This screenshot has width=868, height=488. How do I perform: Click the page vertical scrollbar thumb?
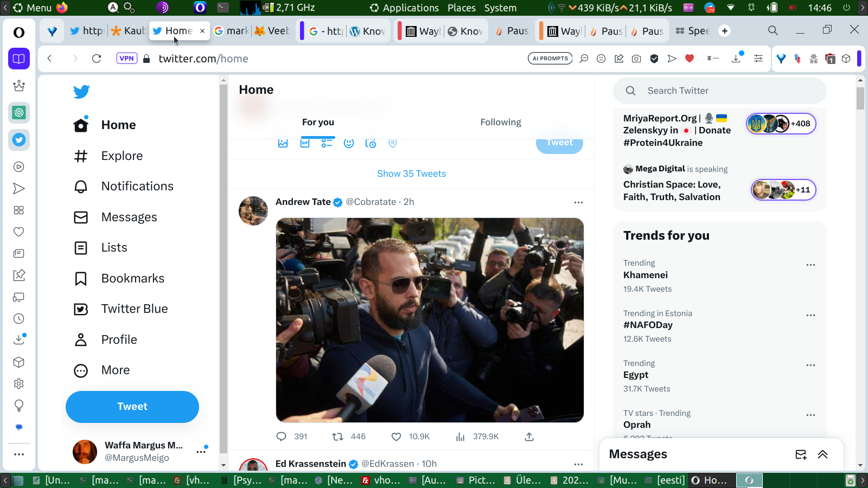(x=860, y=98)
